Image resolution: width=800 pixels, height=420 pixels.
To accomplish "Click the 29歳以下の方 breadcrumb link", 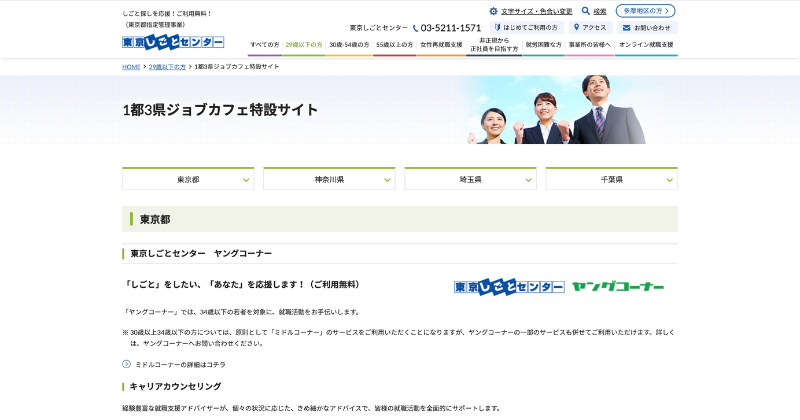I will [x=166, y=67].
